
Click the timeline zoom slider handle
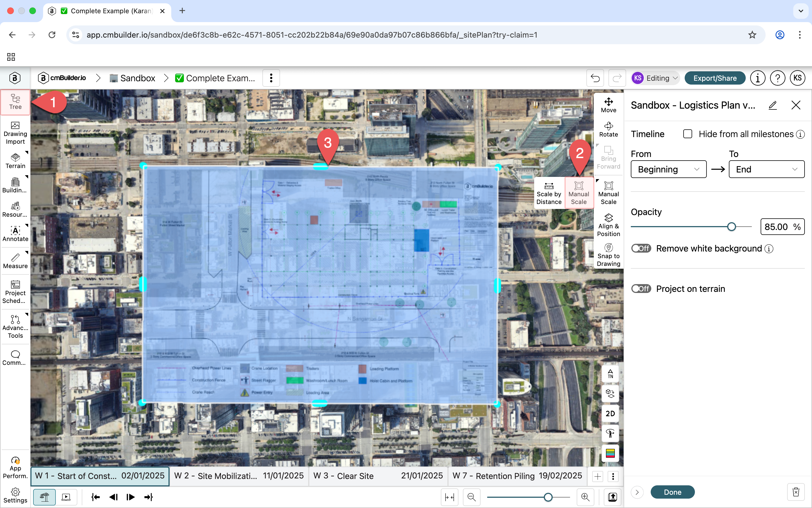tap(548, 497)
